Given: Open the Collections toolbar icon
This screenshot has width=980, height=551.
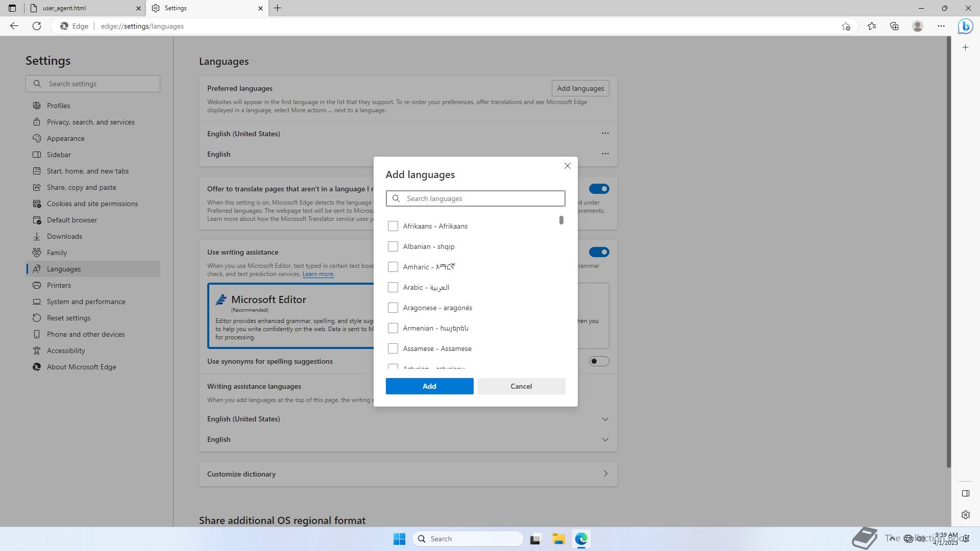Looking at the screenshot, I should (x=894, y=26).
